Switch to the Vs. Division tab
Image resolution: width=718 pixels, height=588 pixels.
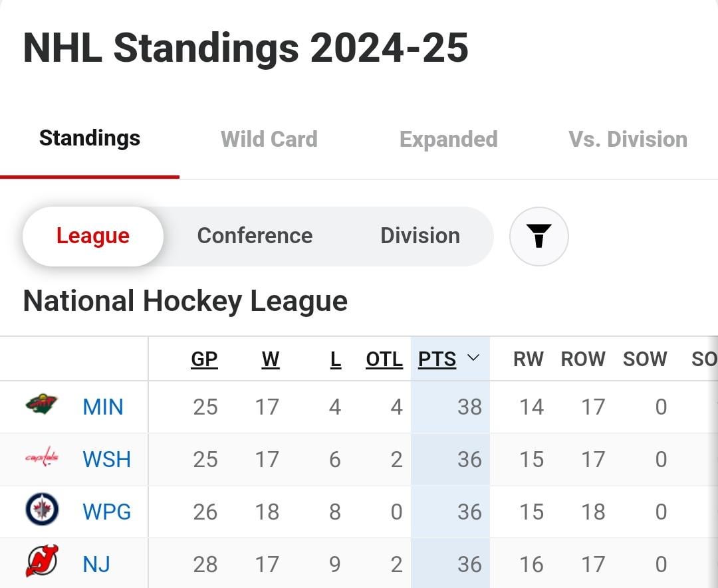(628, 139)
